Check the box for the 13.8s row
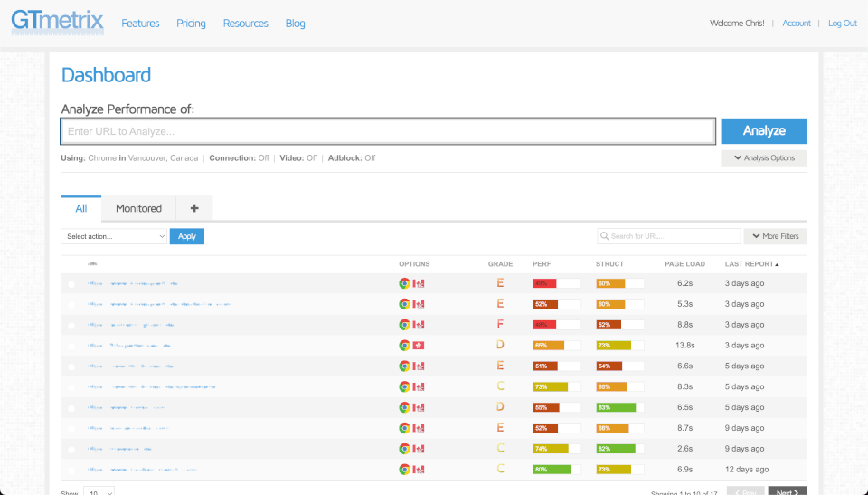Viewport: 868px width, 495px height. 71,347
